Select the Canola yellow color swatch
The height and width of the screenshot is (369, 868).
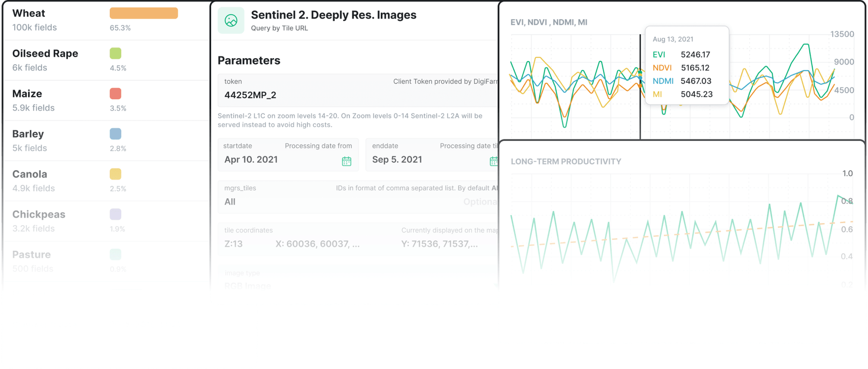(115, 174)
